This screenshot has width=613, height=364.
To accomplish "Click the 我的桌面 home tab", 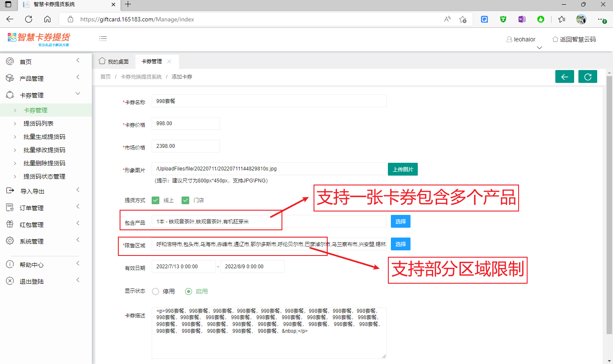I will (114, 62).
